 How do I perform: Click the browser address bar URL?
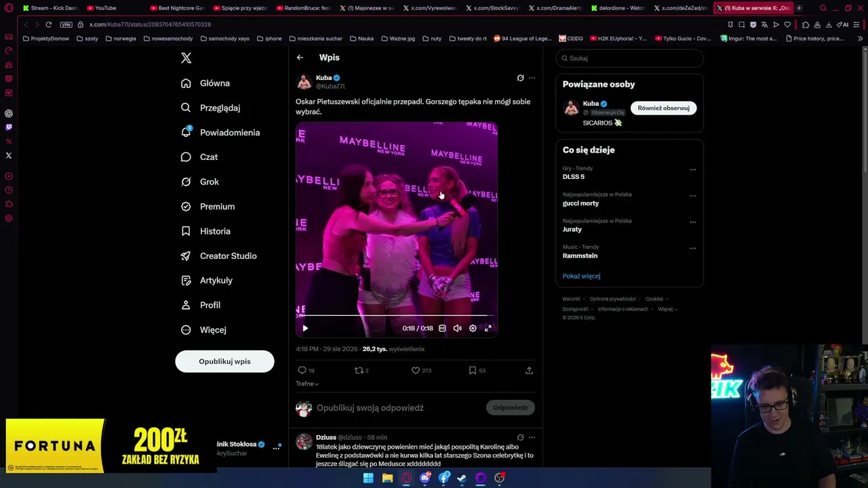tap(150, 24)
